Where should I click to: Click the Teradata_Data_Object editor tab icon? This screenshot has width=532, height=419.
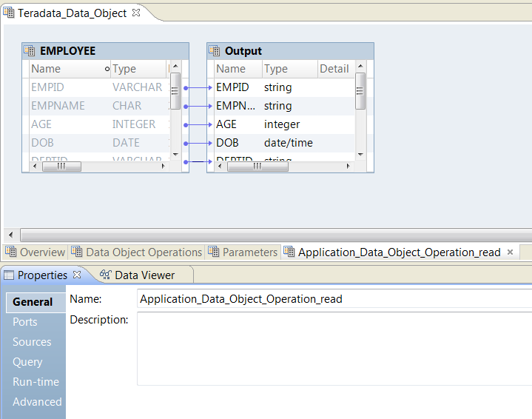(x=9, y=13)
